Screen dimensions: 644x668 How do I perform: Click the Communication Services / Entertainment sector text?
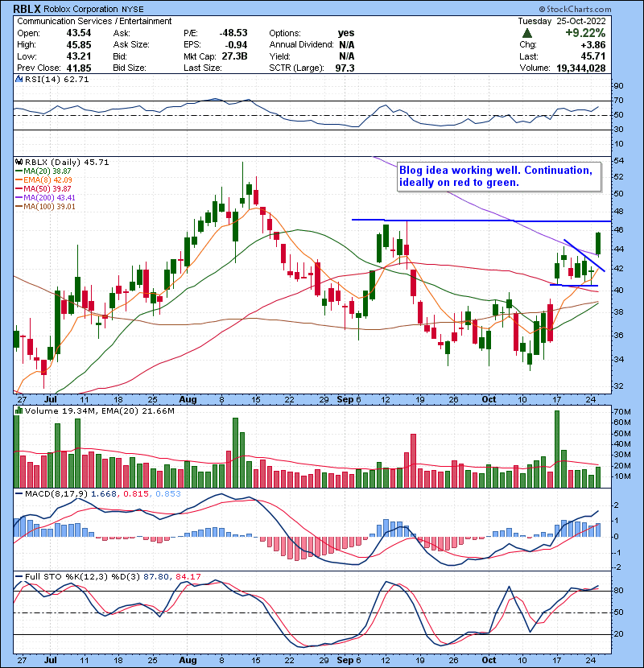click(94, 21)
